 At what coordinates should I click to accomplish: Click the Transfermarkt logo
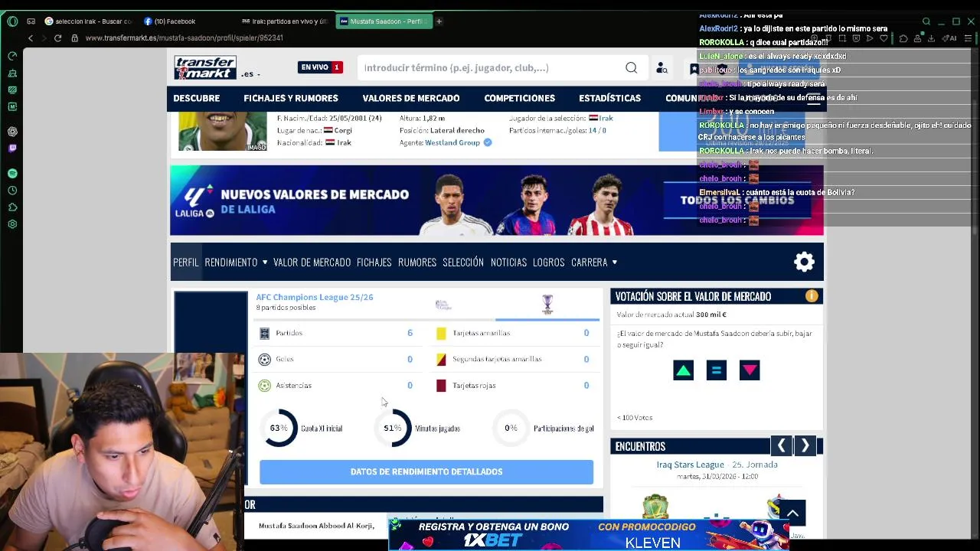[205, 67]
